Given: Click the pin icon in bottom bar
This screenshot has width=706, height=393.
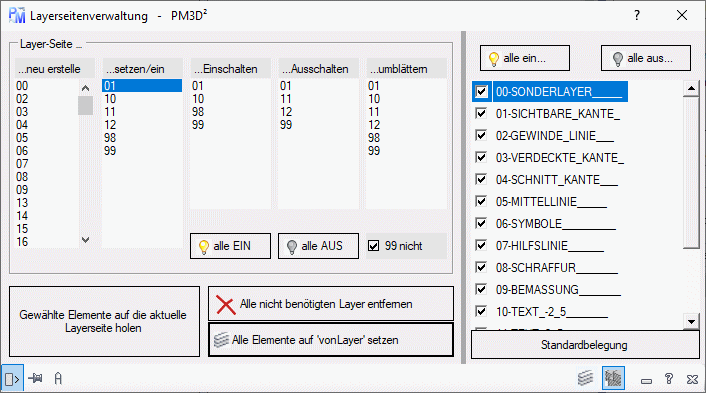Looking at the screenshot, I should [x=35, y=379].
